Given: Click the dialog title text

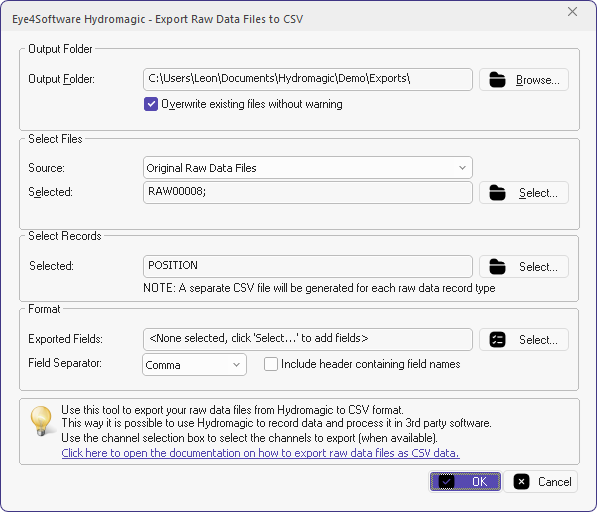Looking at the screenshot, I should (x=157, y=19).
